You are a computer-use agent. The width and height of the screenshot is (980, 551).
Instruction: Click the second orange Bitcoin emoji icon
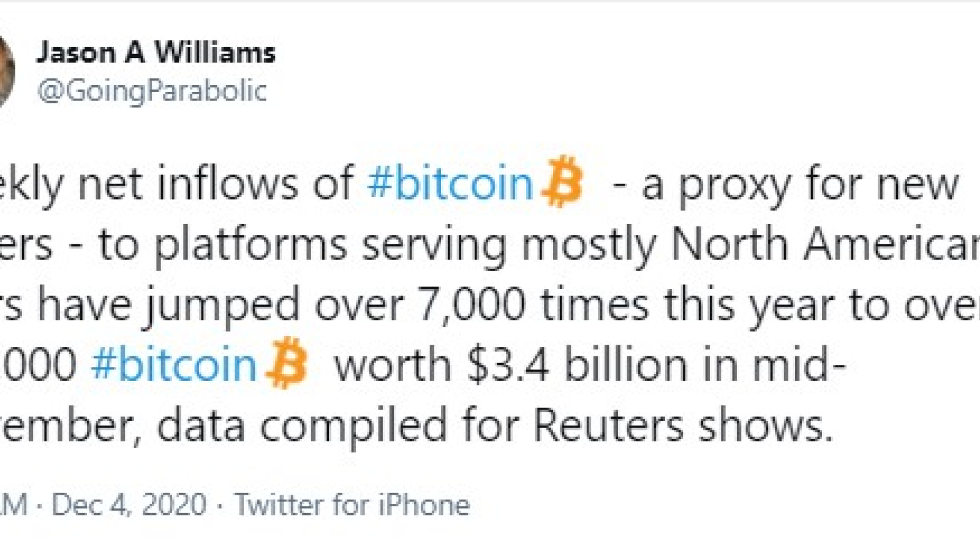click(x=286, y=364)
